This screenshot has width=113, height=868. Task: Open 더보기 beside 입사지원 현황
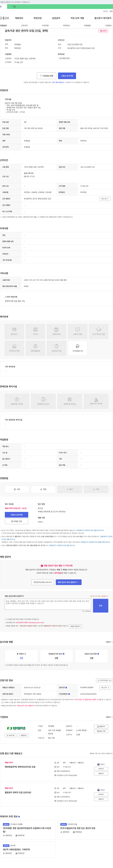click(x=109, y=642)
